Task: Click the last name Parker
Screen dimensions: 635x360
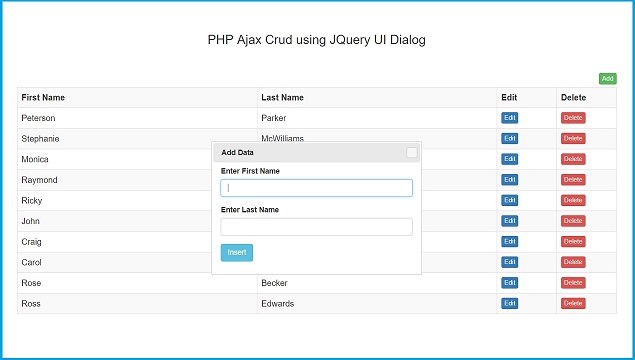Action: [x=274, y=118]
